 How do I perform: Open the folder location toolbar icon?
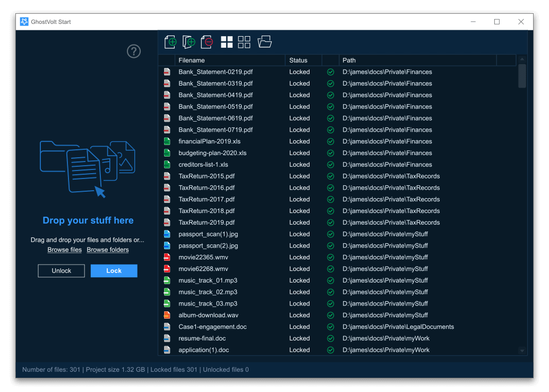[265, 41]
